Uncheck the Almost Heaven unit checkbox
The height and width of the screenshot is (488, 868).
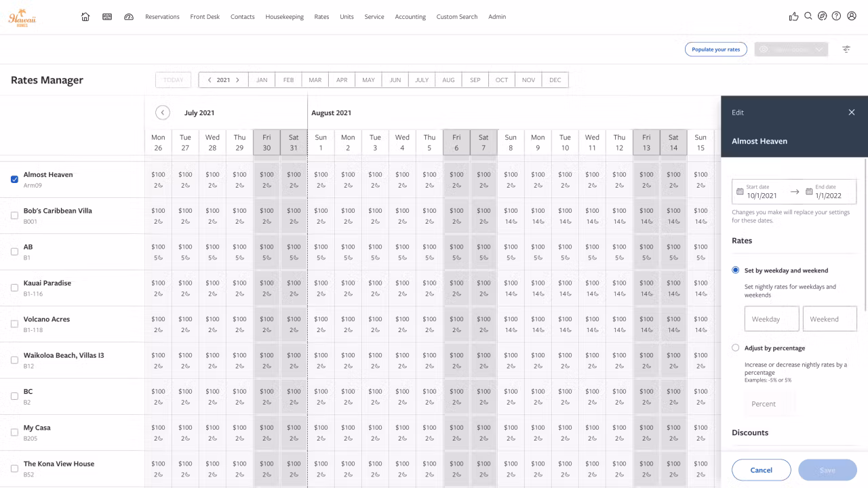point(14,180)
